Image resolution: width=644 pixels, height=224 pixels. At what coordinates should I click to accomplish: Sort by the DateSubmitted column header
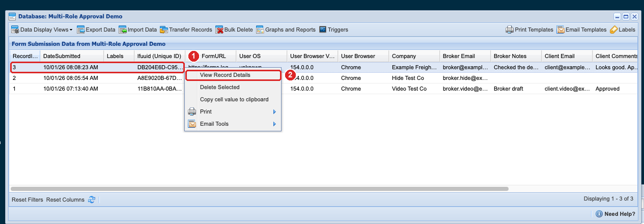point(72,56)
